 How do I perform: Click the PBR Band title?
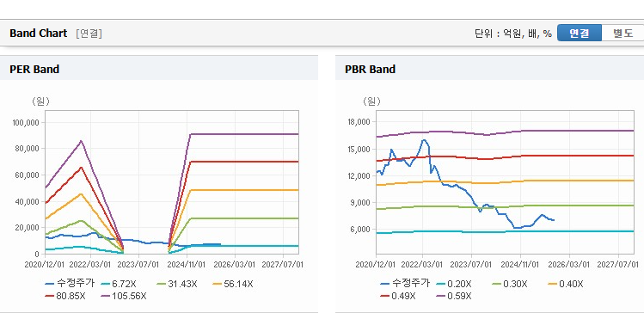pyautogui.click(x=370, y=69)
